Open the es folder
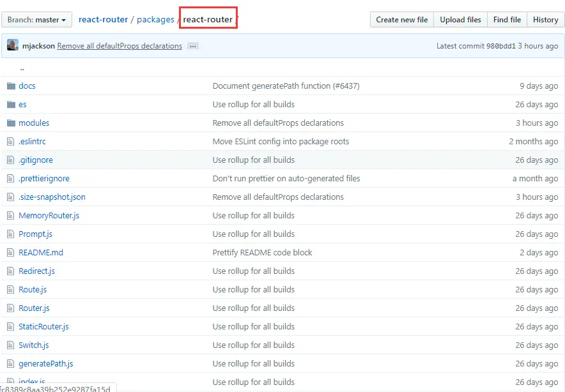The width and height of the screenshot is (565, 392). click(22, 105)
